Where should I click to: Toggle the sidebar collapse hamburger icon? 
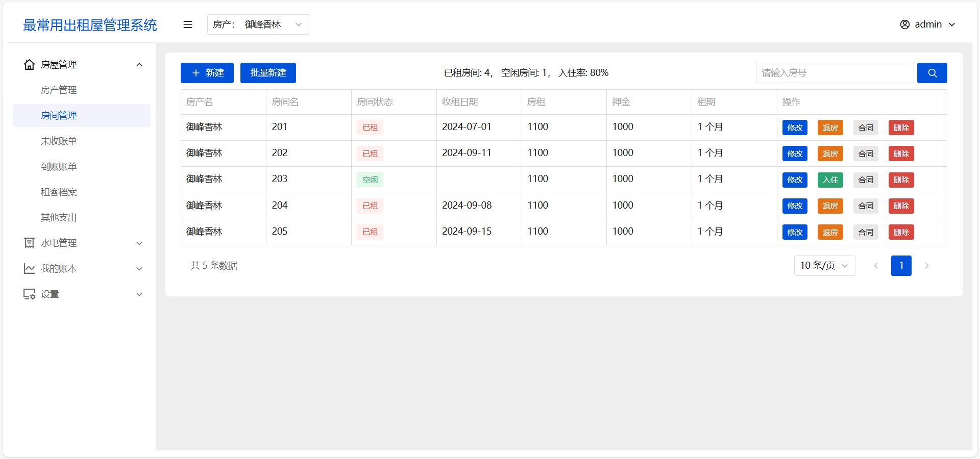pyautogui.click(x=188, y=24)
